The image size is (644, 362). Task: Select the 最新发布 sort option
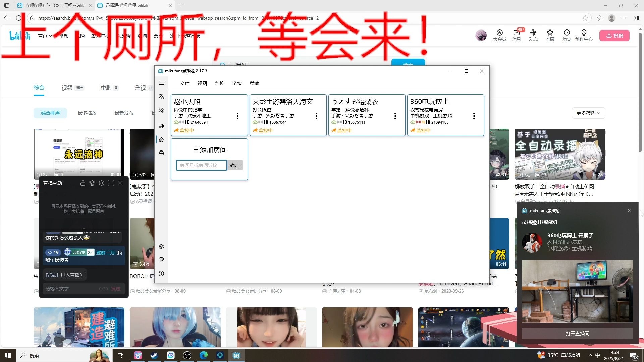click(x=124, y=113)
